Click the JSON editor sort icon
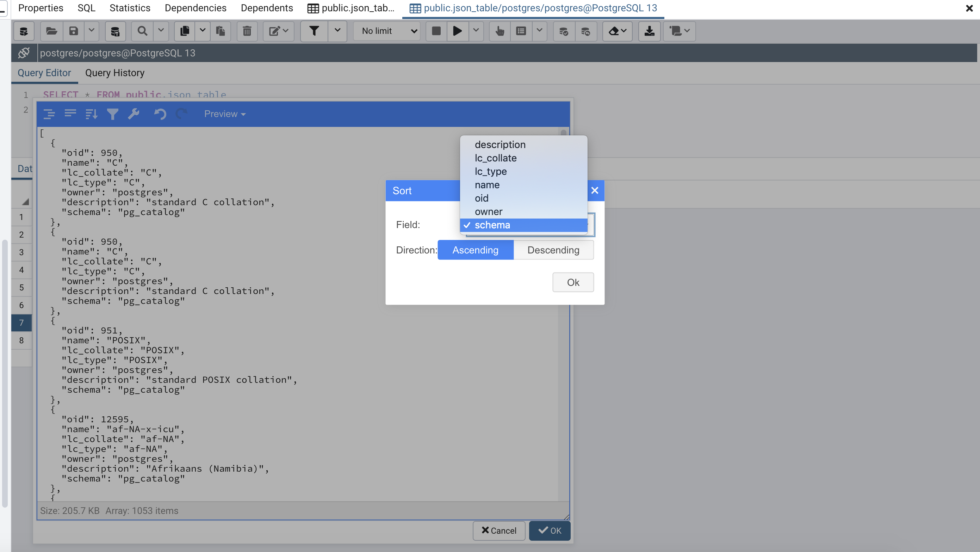The image size is (980, 552). point(91,114)
